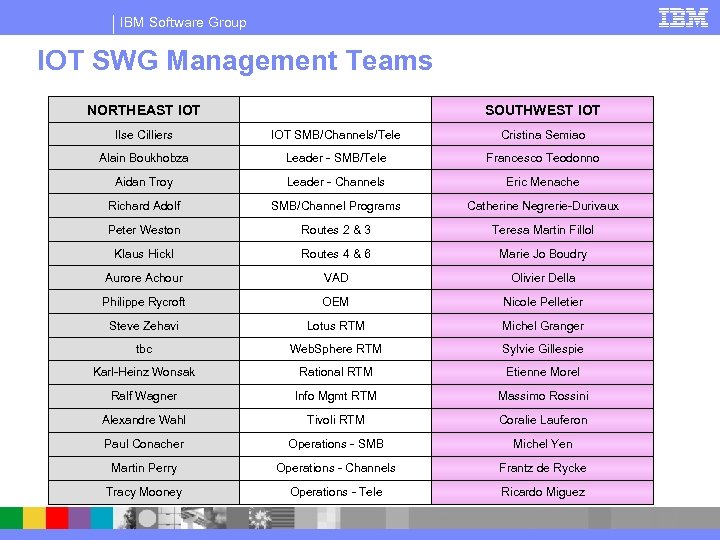Click the 'Catherine Negrerie-Durivaux' cell

coord(542,206)
